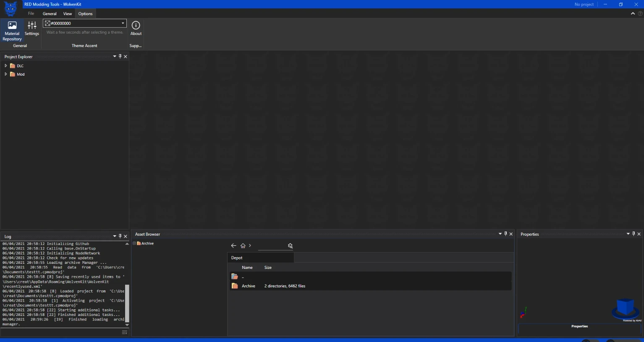Close the Asset Browser panel
Screen dimensions: 644x342
[x=511, y=234]
